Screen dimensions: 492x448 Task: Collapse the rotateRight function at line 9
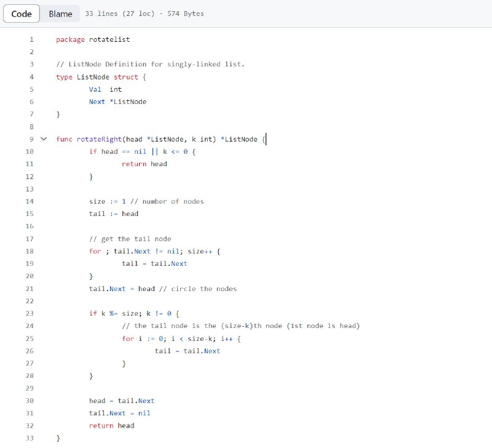pos(44,138)
